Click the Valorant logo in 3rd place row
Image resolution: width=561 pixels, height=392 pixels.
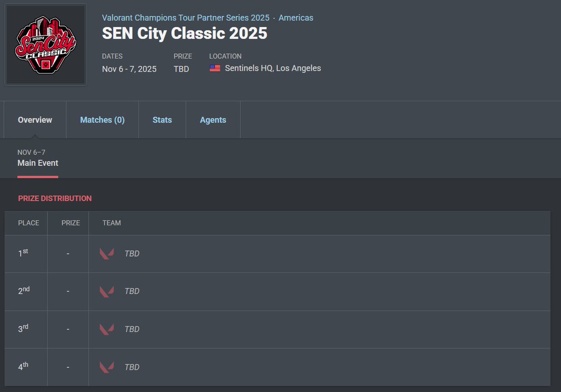107,329
